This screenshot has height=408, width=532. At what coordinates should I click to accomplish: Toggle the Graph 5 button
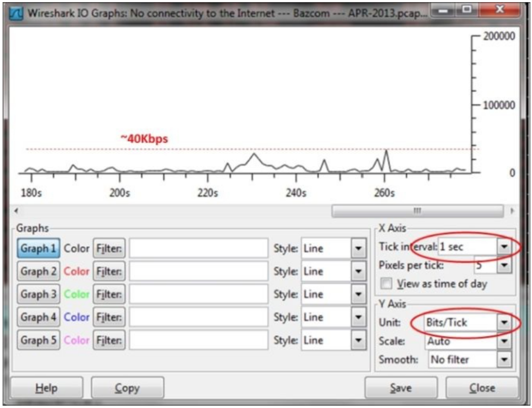pos(38,340)
